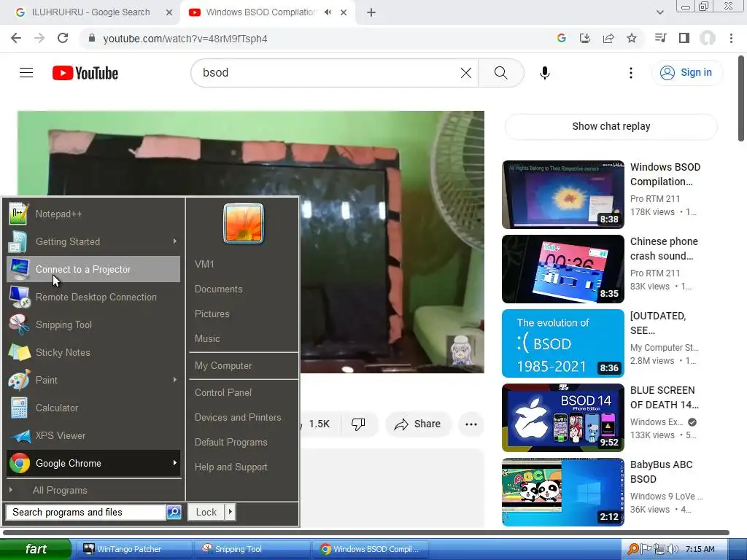This screenshot has height=560, width=747.
Task: Dislike the video
Action: [358, 424]
